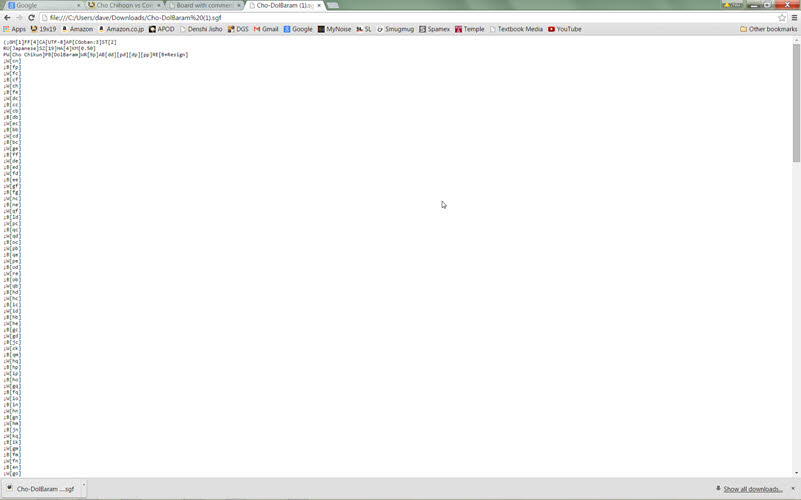
Task: Open the Cho-DolBaram sgf download item
Action: (x=40, y=489)
